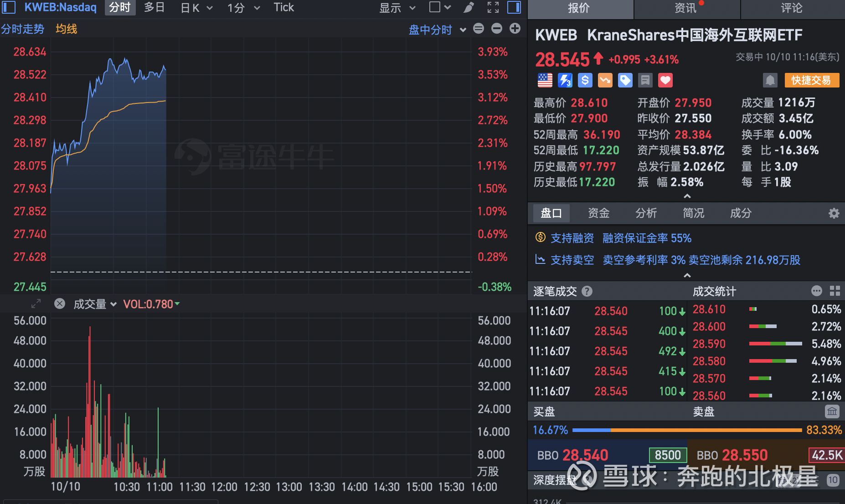Toggle price alert with bell icon
The image size is (845, 504).
pos(771,80)
